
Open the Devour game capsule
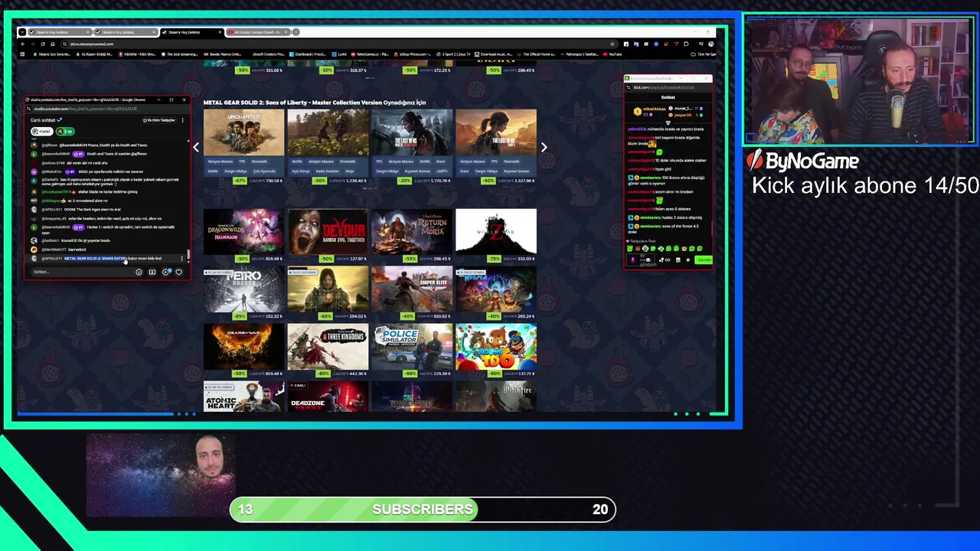[328, 231]
